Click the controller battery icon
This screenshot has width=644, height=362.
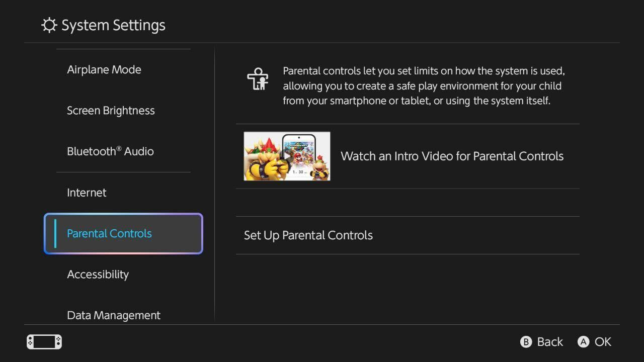coord(44,341)
